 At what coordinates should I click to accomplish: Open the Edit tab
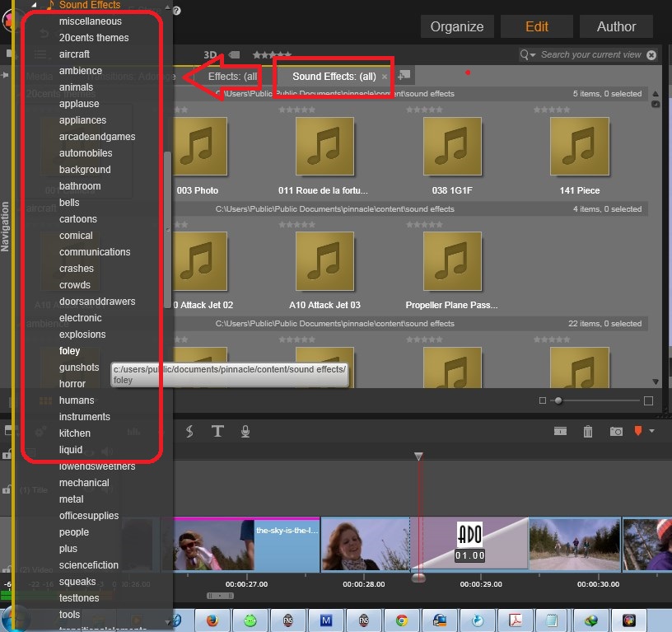[537, 26]
